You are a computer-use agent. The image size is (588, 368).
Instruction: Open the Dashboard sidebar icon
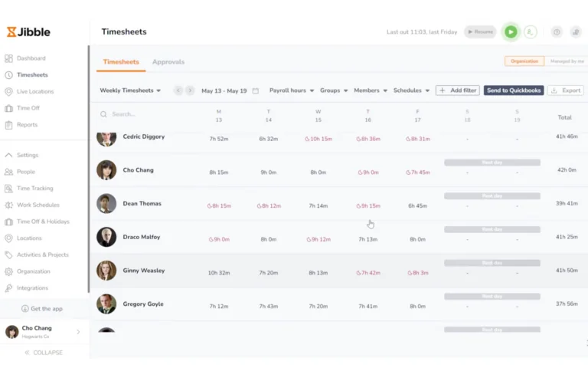coord(8,58)
